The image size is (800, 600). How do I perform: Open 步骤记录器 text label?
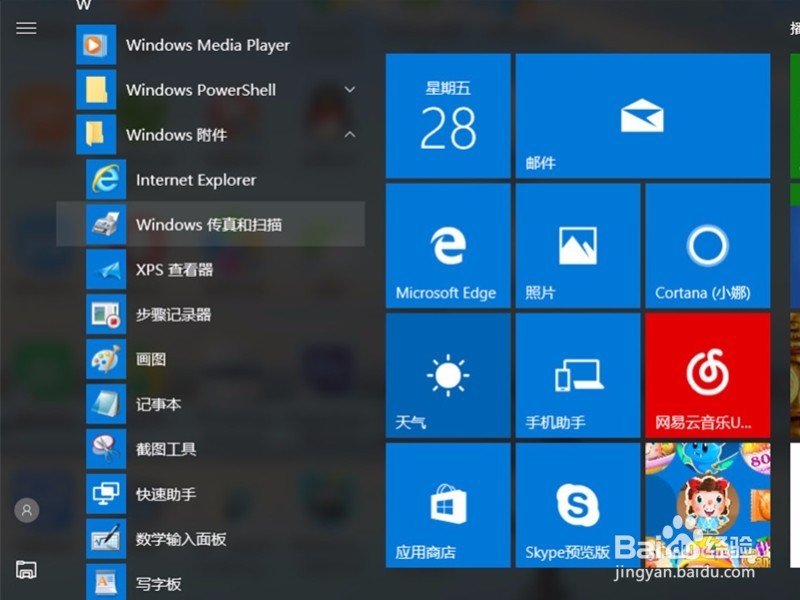[173, 315]
